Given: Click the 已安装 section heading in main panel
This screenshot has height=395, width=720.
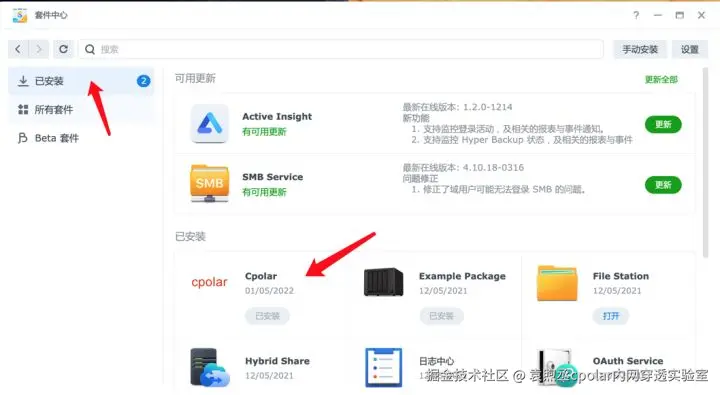Looking at the screenshot, I should (x=190, y=237).
